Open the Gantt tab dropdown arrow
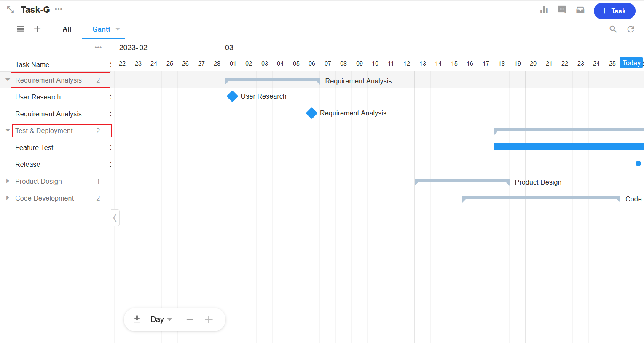The height and width of the screenshot is (343, 644). [x=118, y=29]
